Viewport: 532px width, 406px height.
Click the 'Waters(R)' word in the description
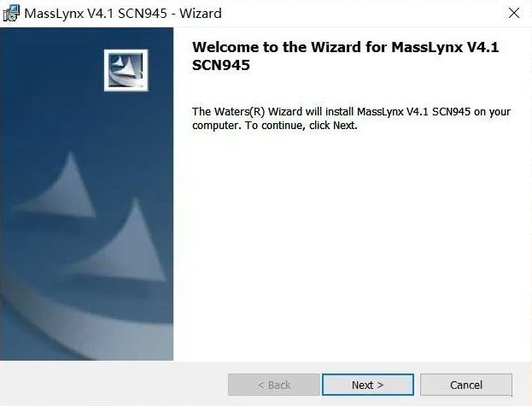coord(240,111)
